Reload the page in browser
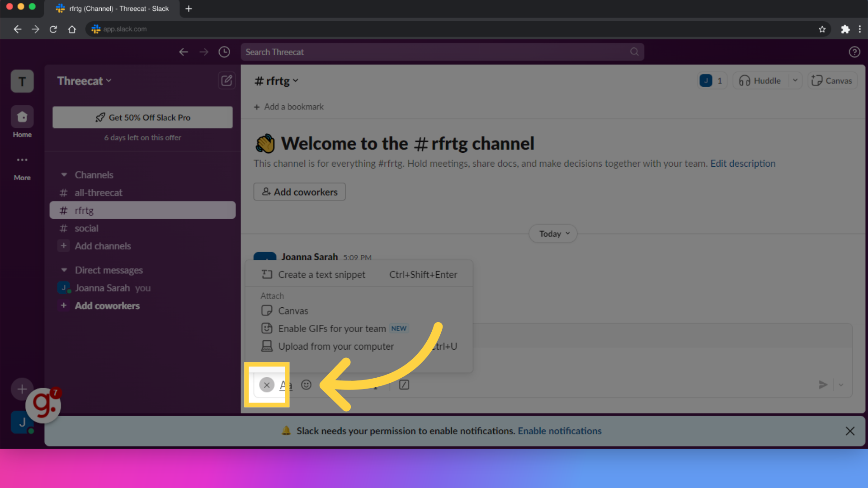868x488 pixels. click(53, 29)
